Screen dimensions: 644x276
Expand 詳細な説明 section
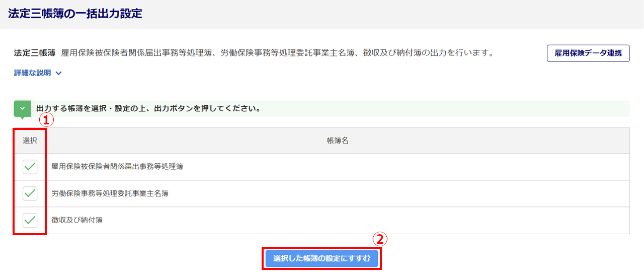(x=38, y=73)
